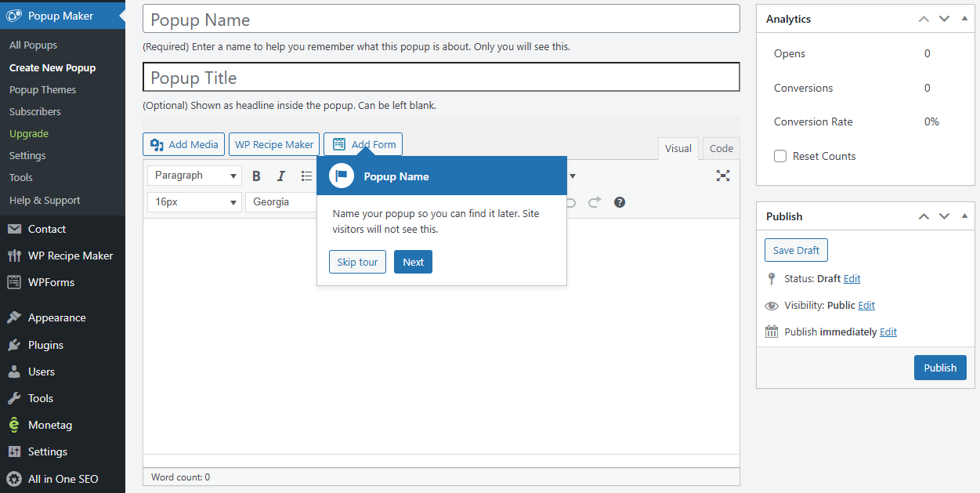Toggle fullscreen editor mode icon
The image size is (980, 493).
click(x=723, y=176)
